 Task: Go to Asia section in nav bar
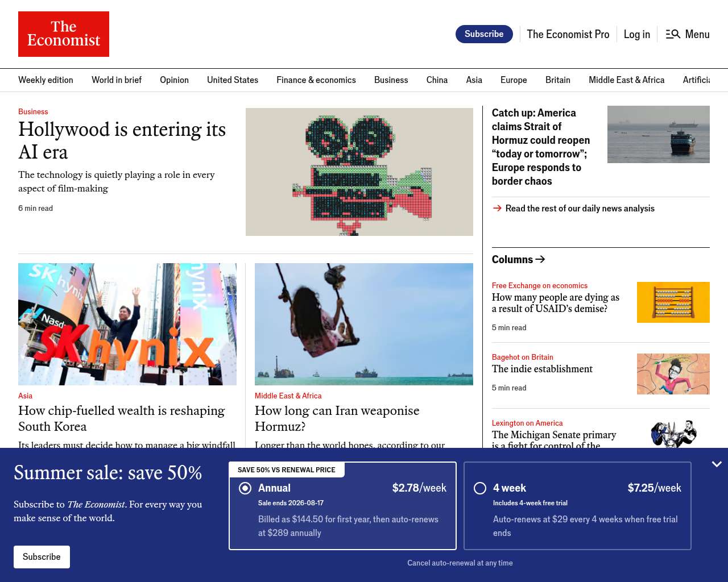click(474, 80)
